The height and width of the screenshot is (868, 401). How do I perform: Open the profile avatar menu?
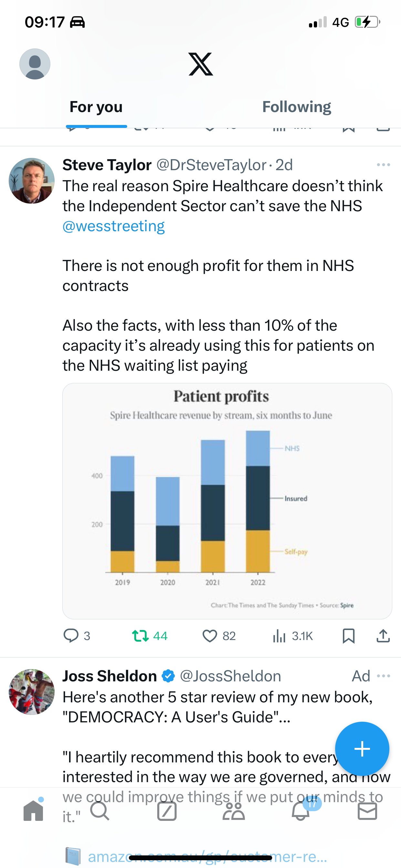pyautogui.click(x=35, y=64)
